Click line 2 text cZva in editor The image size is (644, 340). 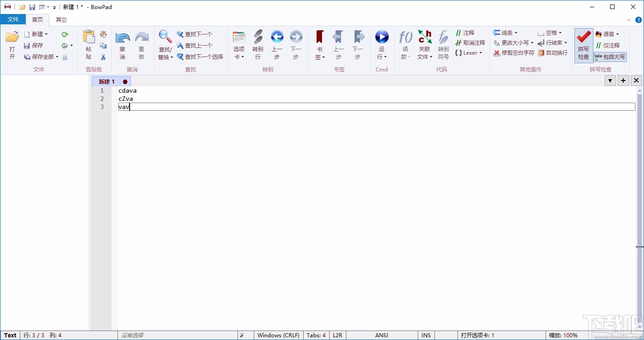click(x=126, y=99)
